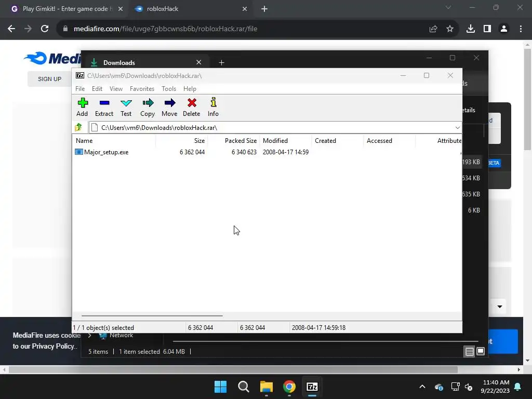Open the Help menu
The height and width of the screenshot is (399, 532).
tap(190, 88)
